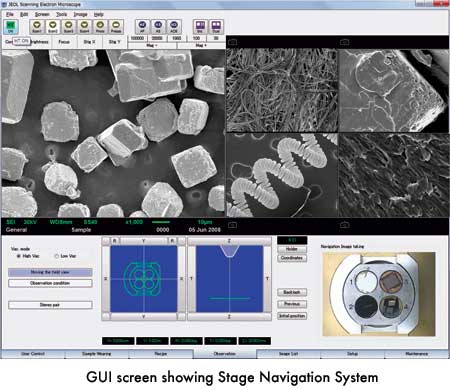This screenshot has height=389, width=450.
Task: Choose the 100000 magnification preset
Action: tap(137, 38)
